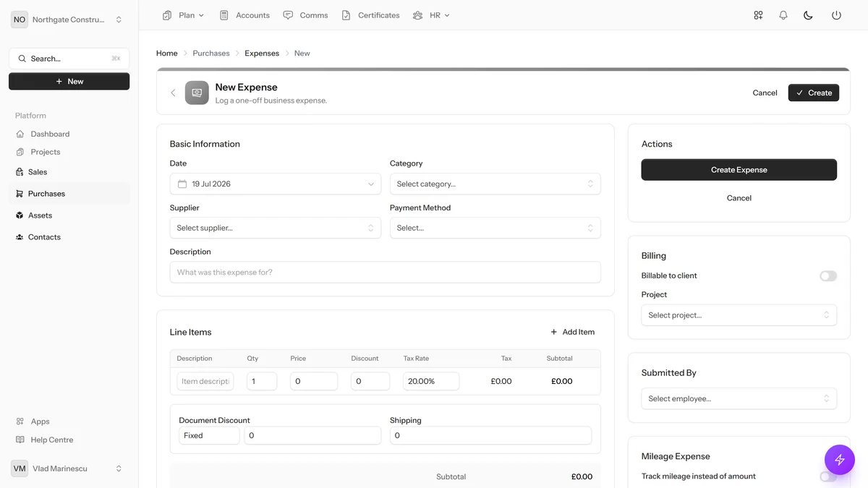The height and width of the screenshot is (488, 868).
Task: Open Apps in the sidebar
Action: tap(69, 421)
